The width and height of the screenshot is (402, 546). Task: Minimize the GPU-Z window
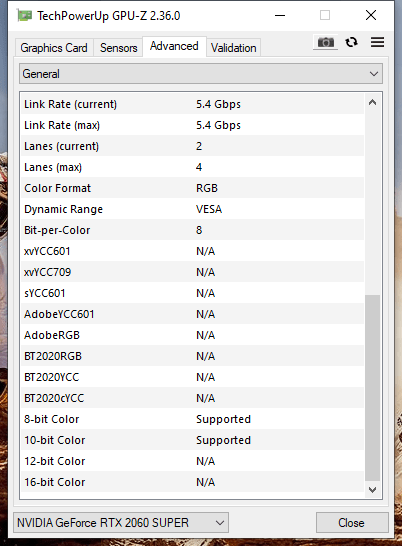[280, 15]
